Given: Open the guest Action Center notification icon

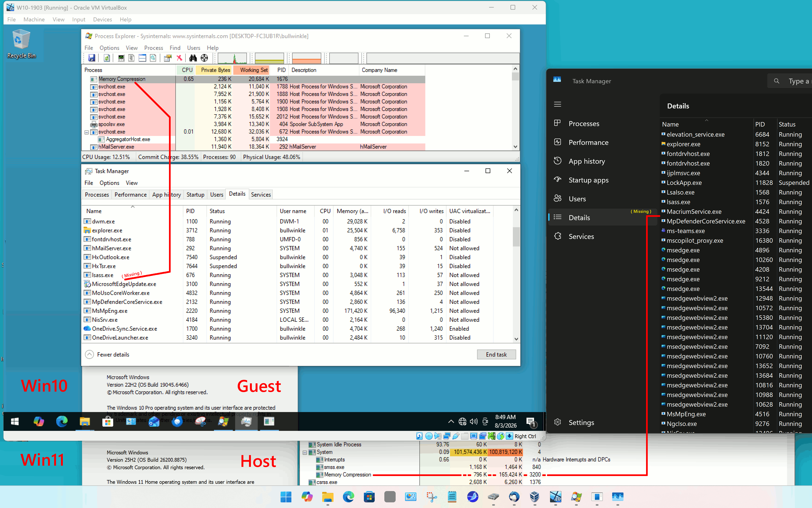Looking at the screenshot, I should tap(531, 422).
